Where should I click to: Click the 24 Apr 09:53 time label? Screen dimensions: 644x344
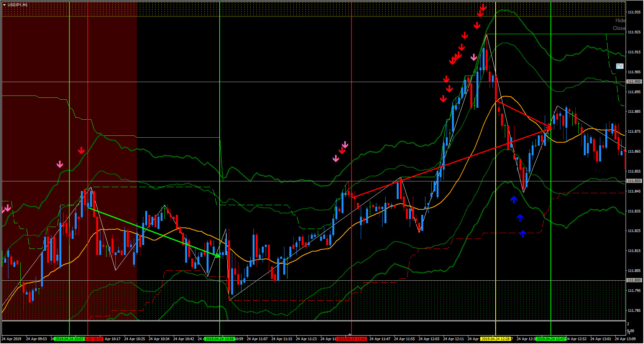click(36, 339)
